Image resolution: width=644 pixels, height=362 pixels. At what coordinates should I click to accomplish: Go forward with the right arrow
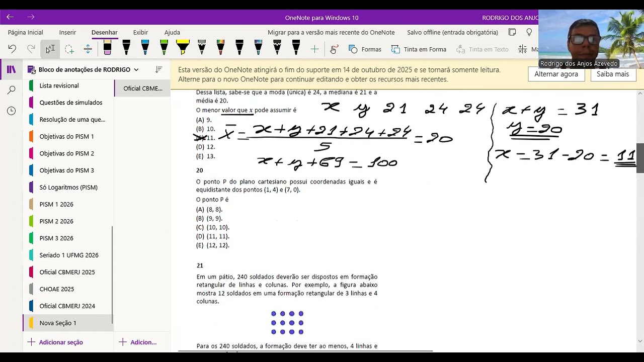click(x=31, y=18)
